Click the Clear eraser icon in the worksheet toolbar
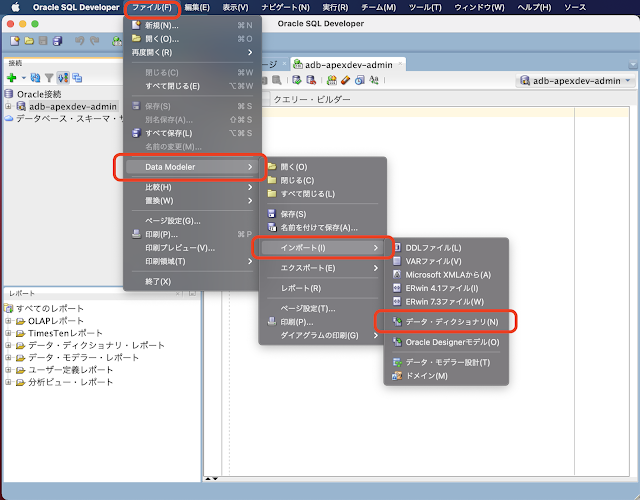This screenshot has height=500, width=640. (x=345, y=80)
